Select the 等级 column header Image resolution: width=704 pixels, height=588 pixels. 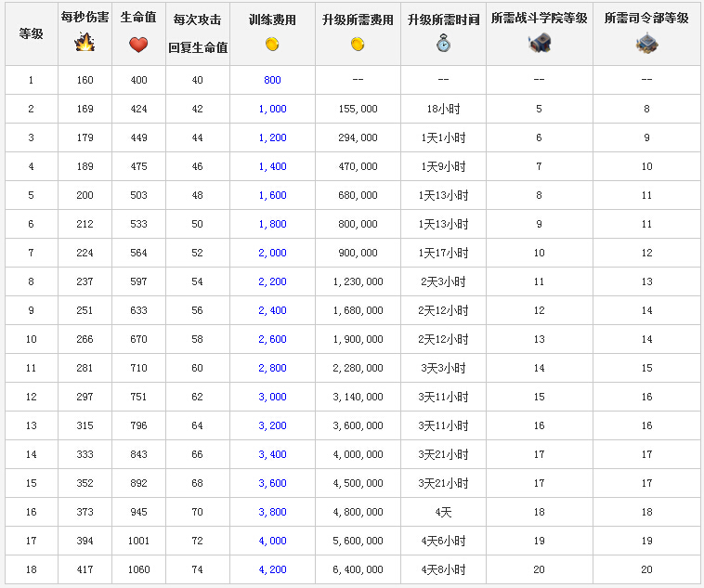pyautogui.click(x=31, y=33)
